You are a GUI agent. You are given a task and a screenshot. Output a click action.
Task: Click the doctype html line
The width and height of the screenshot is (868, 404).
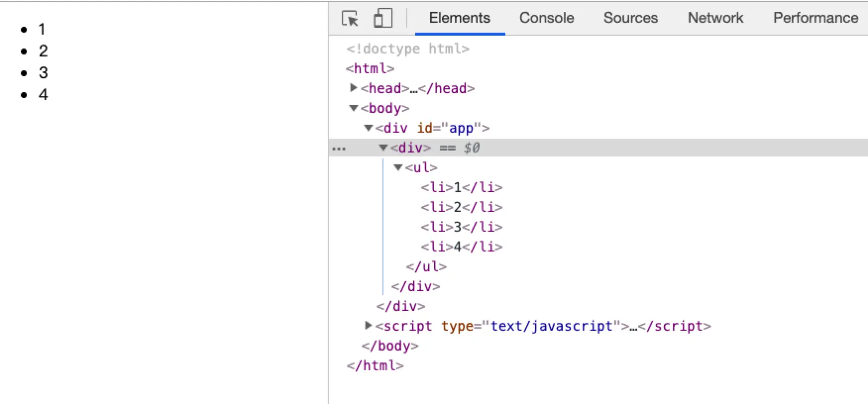tap(407, 49)
